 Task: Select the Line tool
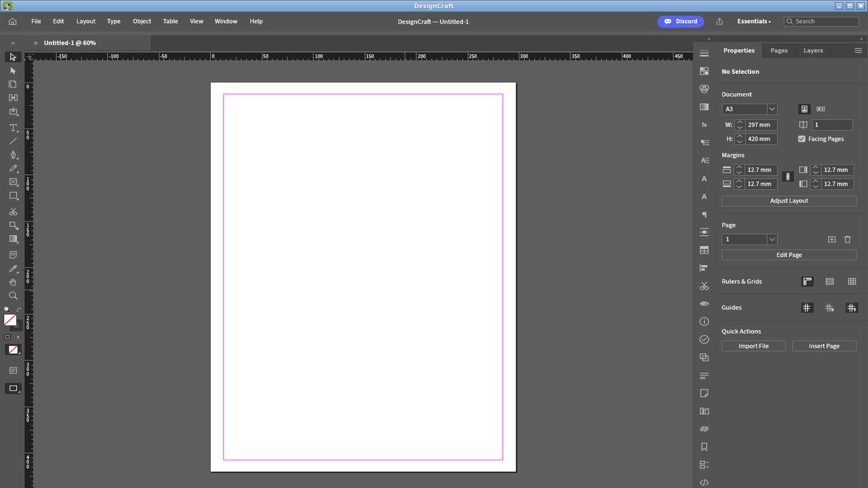point(13,141)
